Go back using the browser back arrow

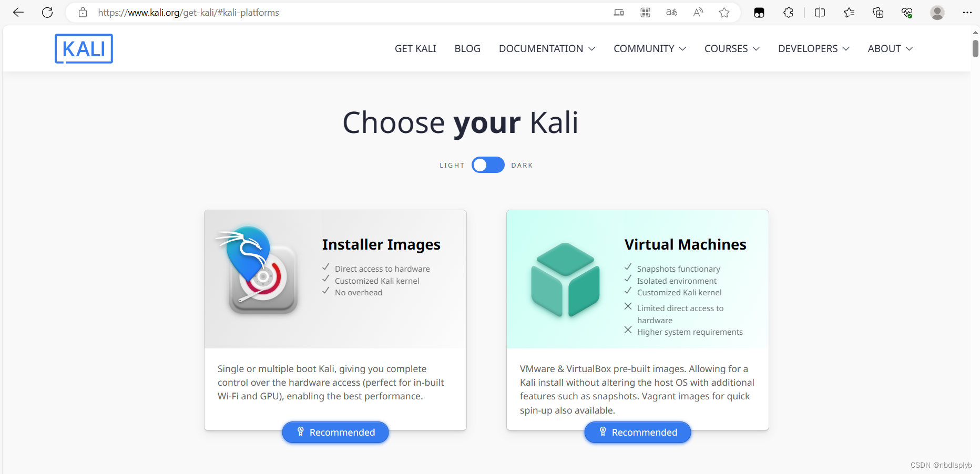[x=18, y=13]
